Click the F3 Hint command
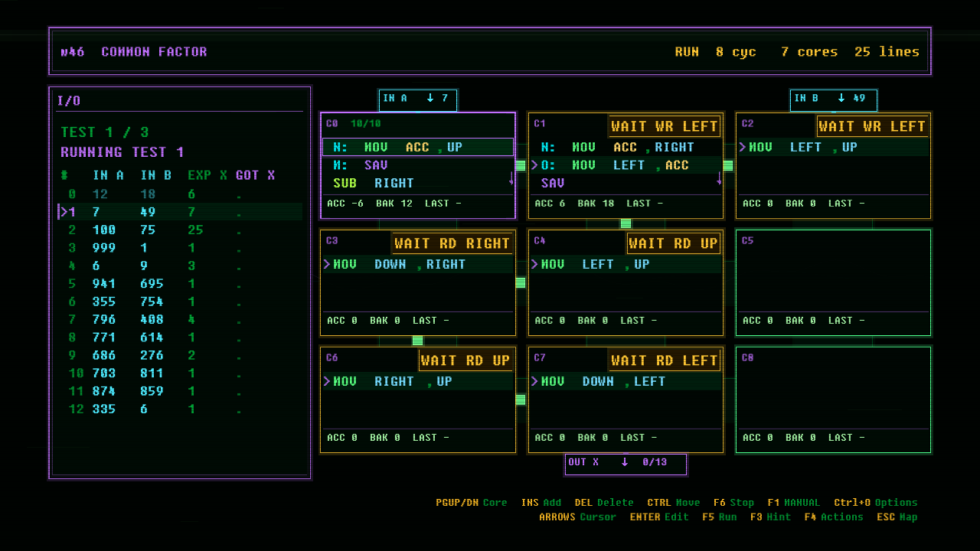Image resolution: width=980 pixels, height=551 pixels. pyautogui.click(x=771, y=517)
